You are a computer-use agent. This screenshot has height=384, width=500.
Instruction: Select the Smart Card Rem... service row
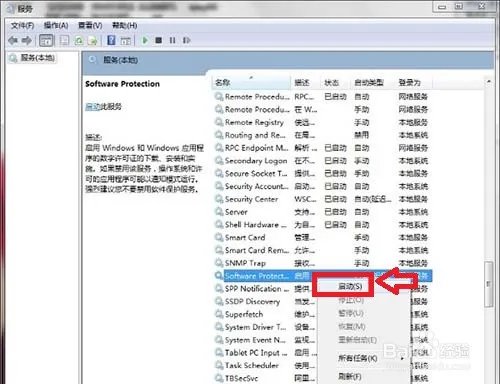322,250
